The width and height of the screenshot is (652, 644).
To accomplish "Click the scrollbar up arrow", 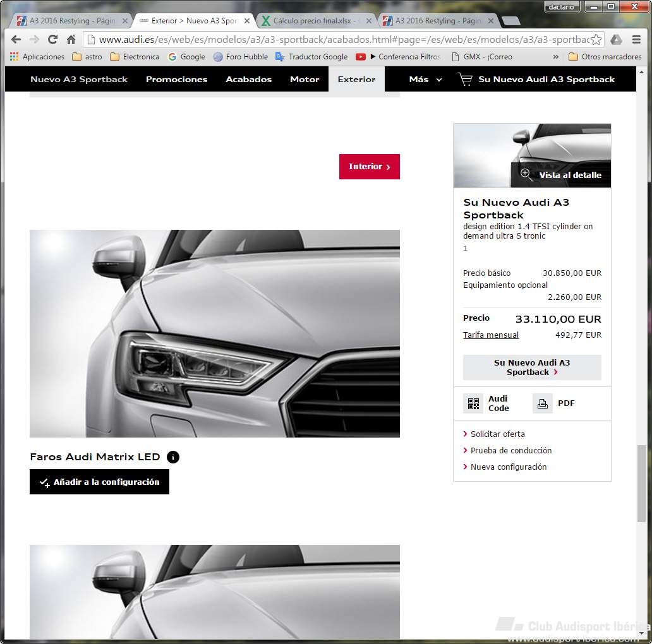I will click(x=642, y=73).
